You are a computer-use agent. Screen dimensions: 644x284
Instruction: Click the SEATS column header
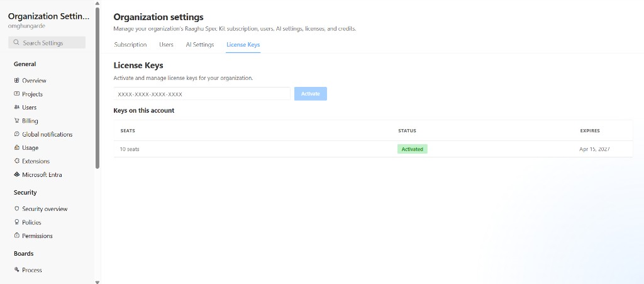[128, 131]
